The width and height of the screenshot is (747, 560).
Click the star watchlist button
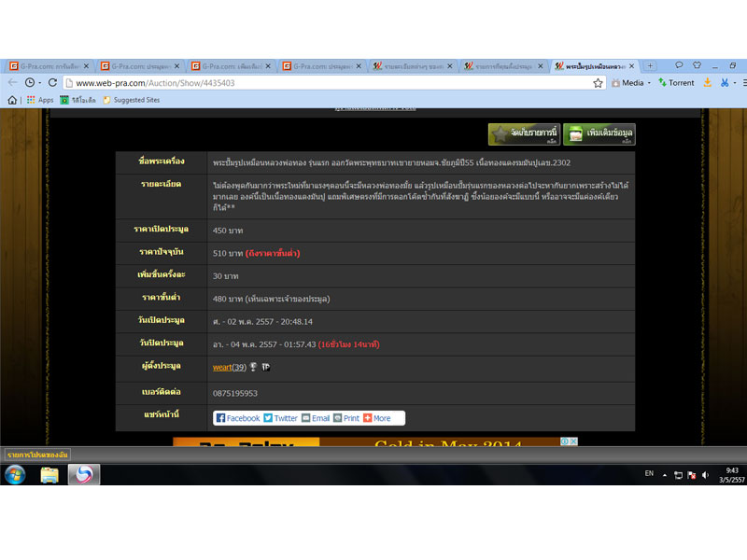524,134
